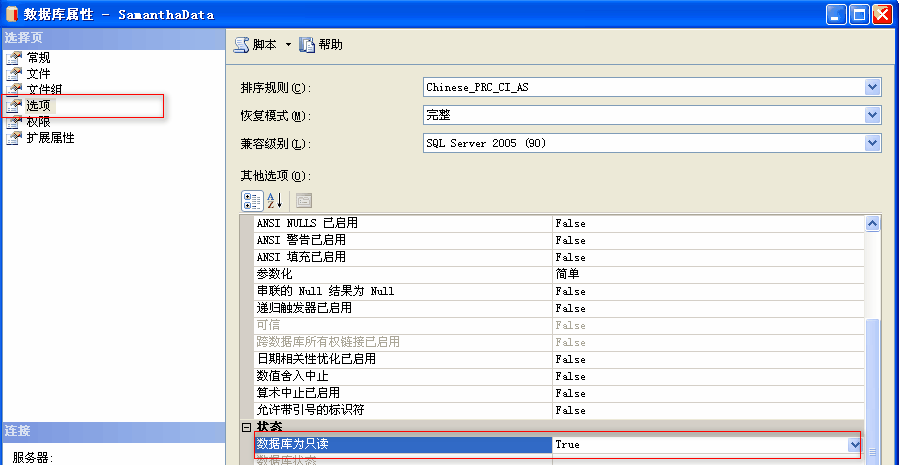Collapse the 状态 category section
Viewport: 899px width, 465px height.
coord(247,427)
